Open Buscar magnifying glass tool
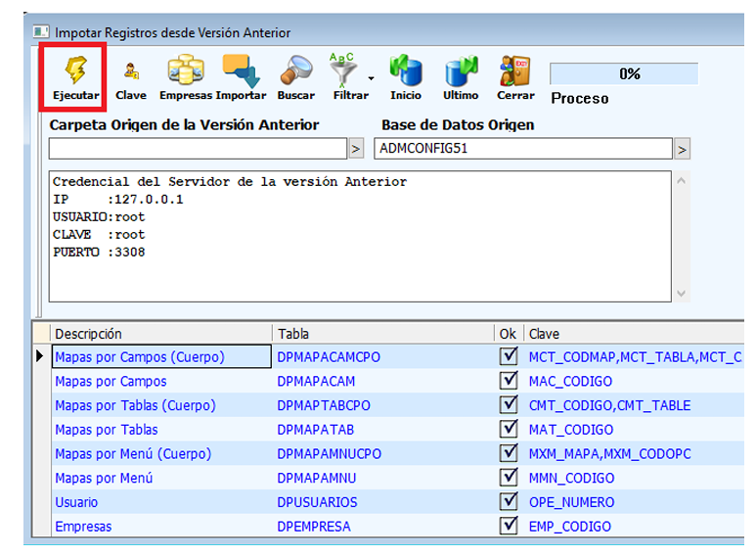 tap(295, 71)
